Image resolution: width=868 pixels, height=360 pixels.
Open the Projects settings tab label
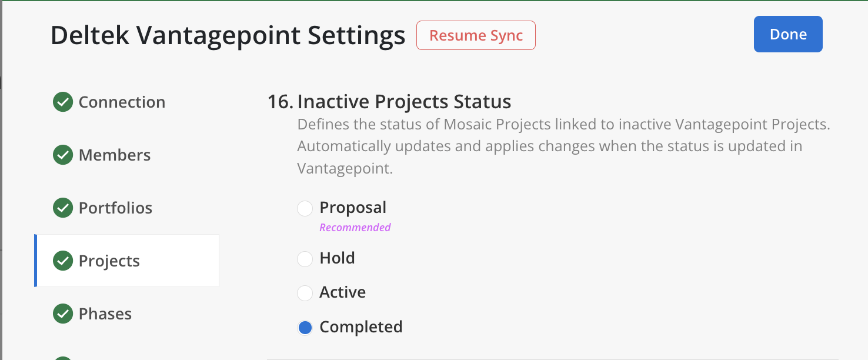pos(109,261)
